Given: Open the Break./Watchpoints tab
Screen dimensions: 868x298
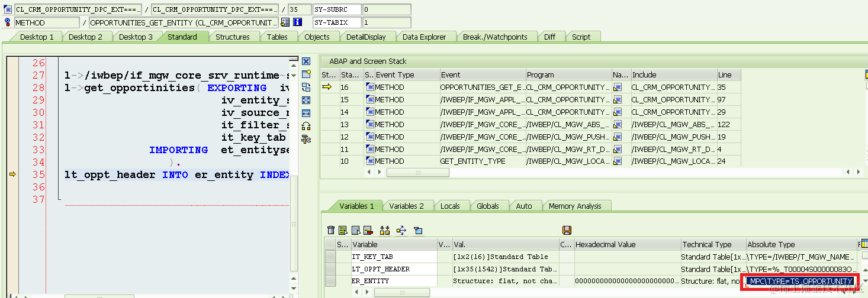Looking at the screenshot, I should [495, 37].
